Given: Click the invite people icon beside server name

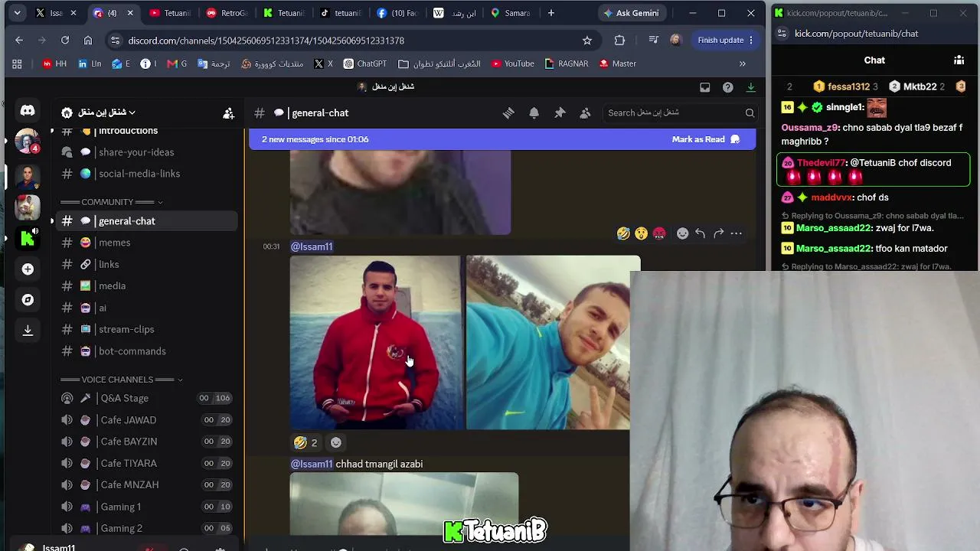Looking at the screenshot, I should coord(228,113).
